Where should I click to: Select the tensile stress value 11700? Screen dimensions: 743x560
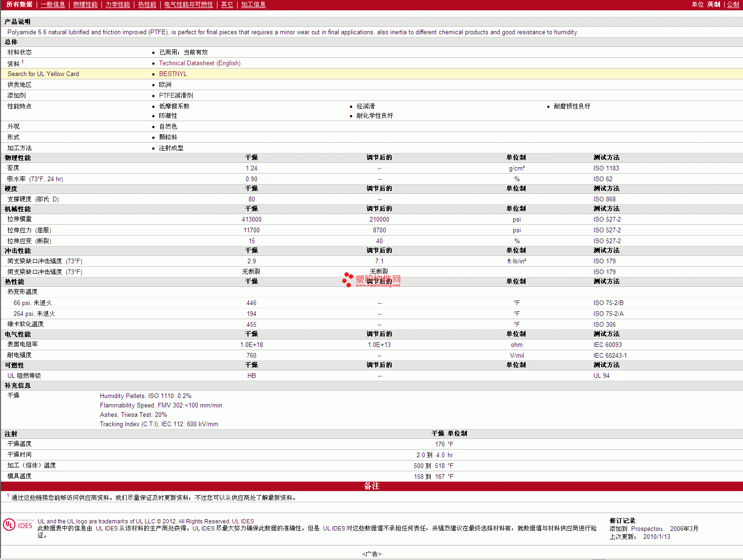pos(251,230)
